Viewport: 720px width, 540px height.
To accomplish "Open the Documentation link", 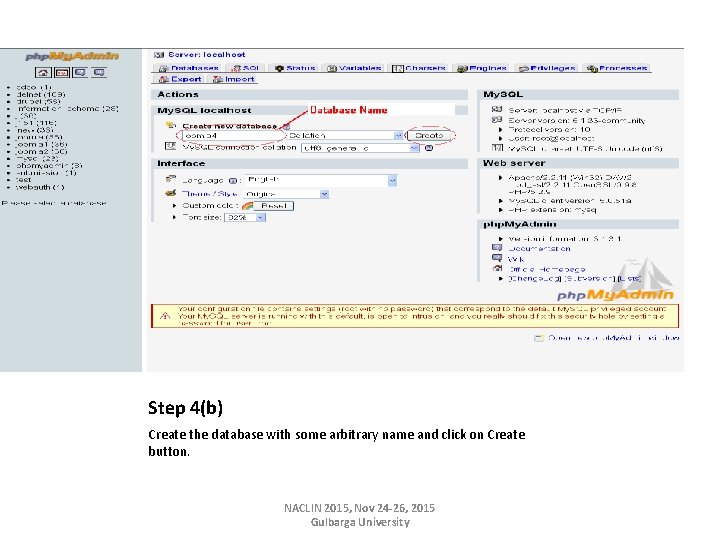I will (x=540, y=248).
